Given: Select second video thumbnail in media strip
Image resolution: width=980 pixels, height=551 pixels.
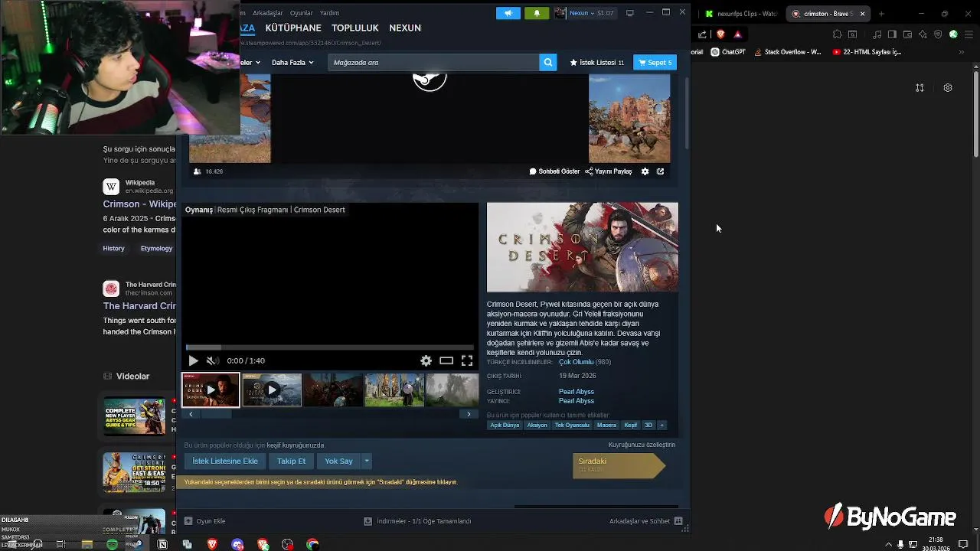Looking at the screenshot, I should [272, 390].
